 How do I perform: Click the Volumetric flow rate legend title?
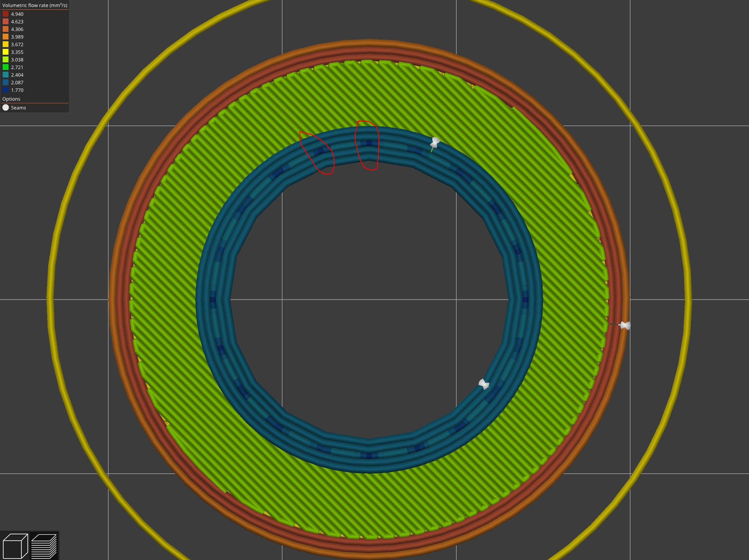35,6
